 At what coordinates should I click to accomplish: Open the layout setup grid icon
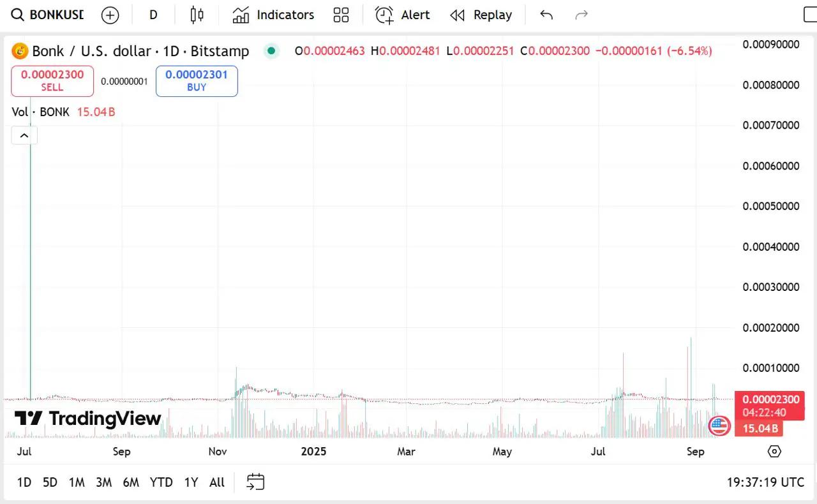(x=341, y=15)
